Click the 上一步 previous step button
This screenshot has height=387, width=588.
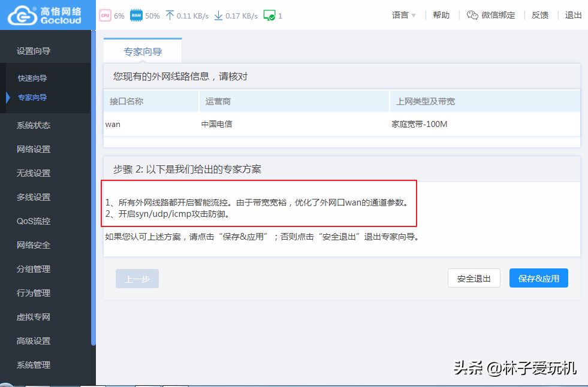click(x=137, y=279)
